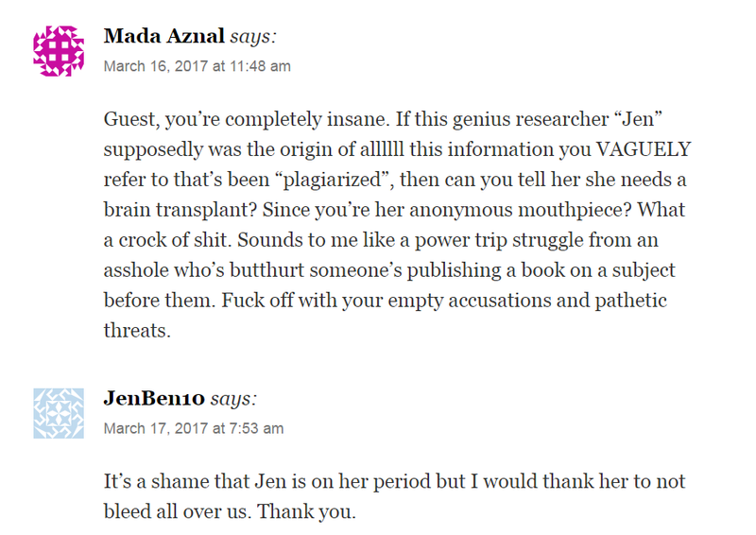This screenshot has height=535, width=756.
Task: Open the March 16, 2017 timestamp permalink
Action: (198, 66)
